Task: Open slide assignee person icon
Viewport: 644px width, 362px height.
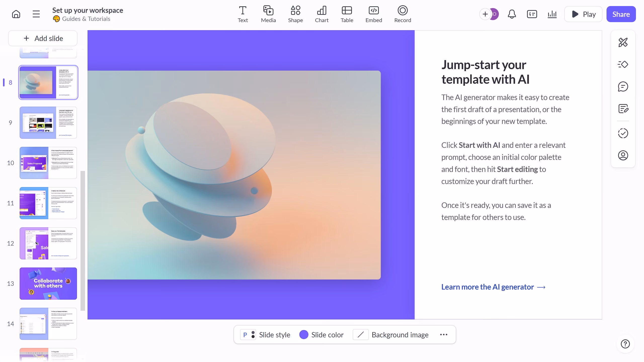Action: [x=623, y=155]
